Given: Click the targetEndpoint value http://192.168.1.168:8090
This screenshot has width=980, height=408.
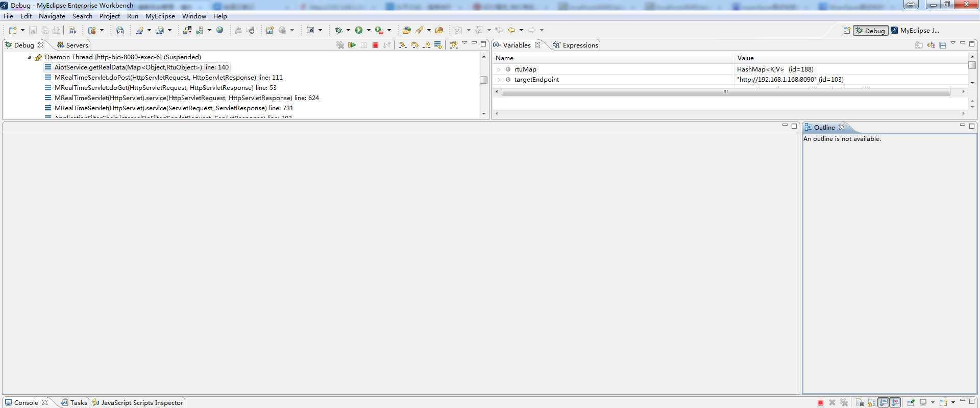Looking at the screenshot, I should click(790, 80).
